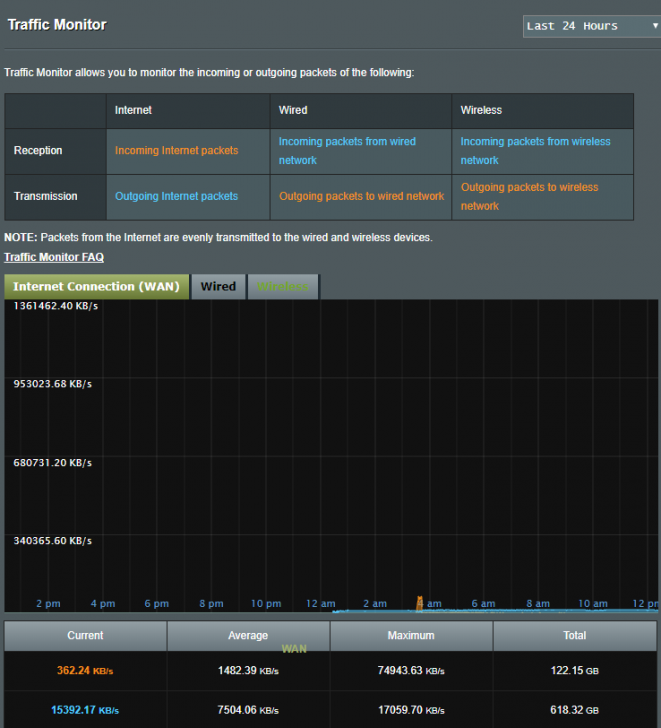
Task: Click the 6 pm time label
Action: click(156, 604)
